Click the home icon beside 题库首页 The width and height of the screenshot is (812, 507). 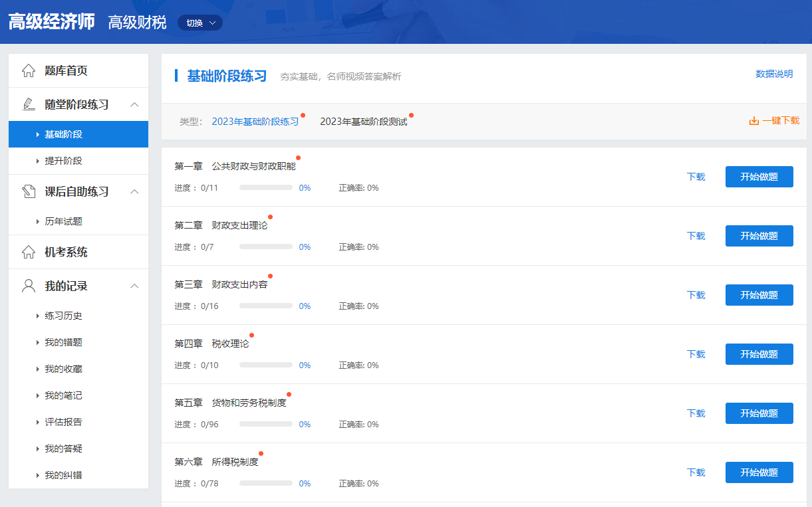(x=29, y=70)
